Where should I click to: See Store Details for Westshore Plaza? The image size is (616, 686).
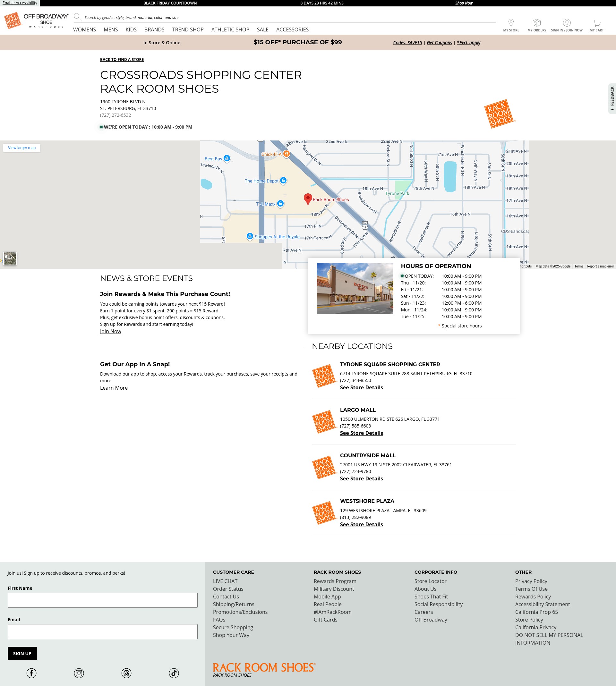click(361, 524)
